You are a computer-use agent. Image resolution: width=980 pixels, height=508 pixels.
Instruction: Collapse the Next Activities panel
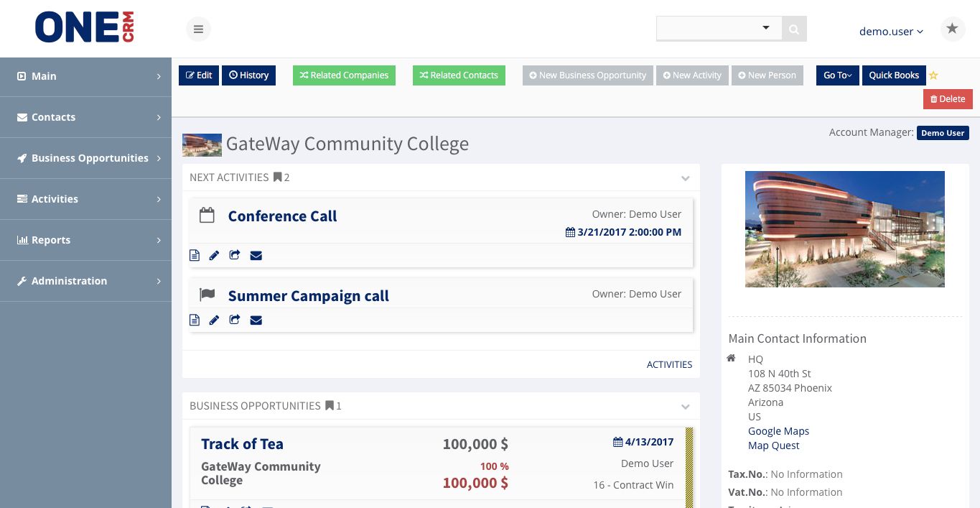pos(685,177)
